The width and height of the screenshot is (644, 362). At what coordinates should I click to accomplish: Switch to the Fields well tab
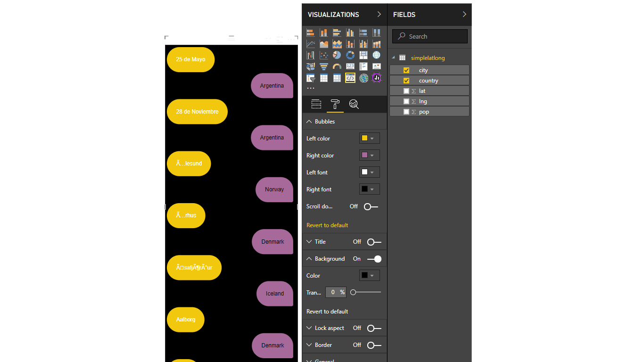click(316, 104)
